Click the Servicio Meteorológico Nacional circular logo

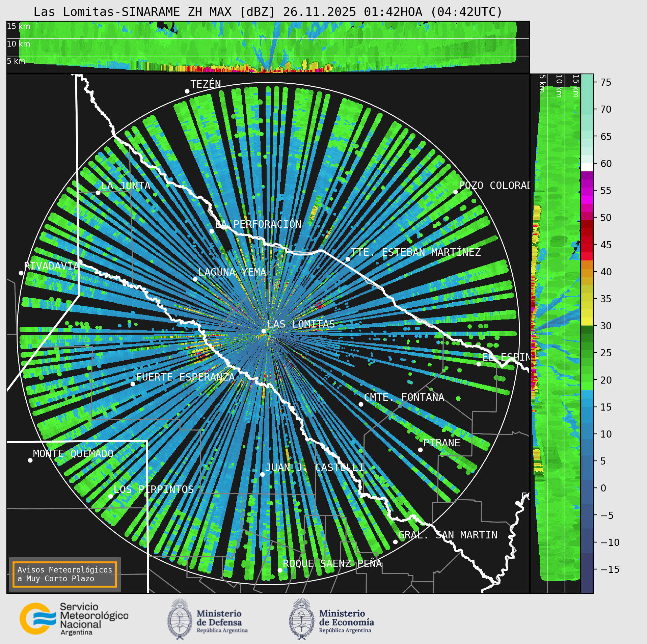point(38,619)
